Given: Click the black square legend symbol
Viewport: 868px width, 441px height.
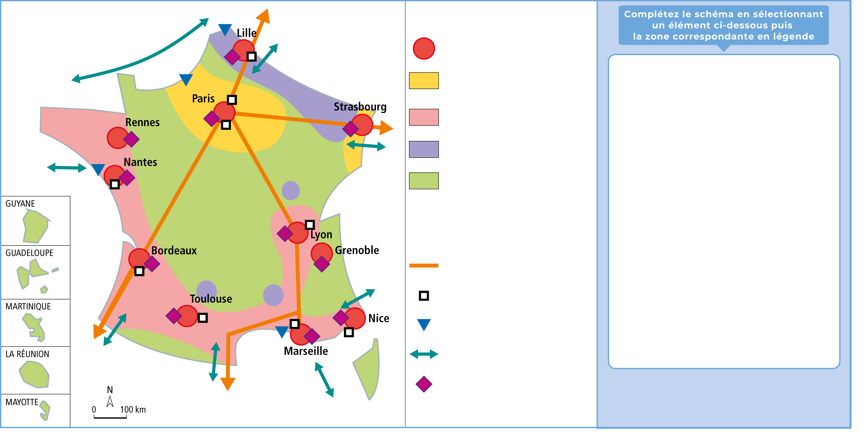Looking at the screenshot, I should (x=424, y=296).
